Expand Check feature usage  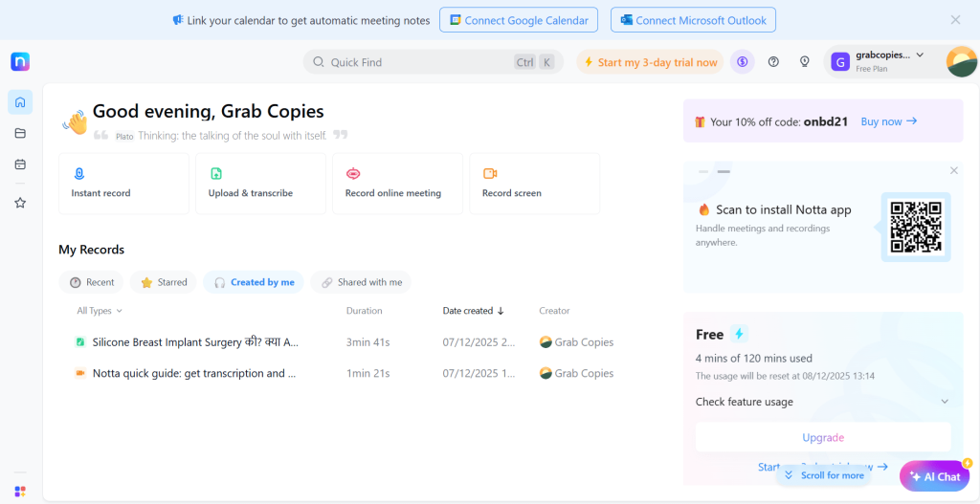click(x=822, y=402)
